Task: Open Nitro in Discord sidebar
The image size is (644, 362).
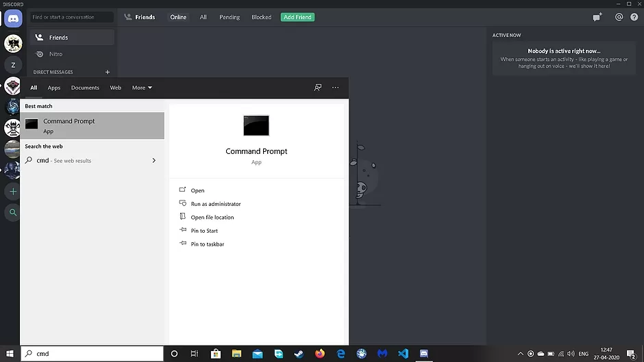Action: point(73,54)
